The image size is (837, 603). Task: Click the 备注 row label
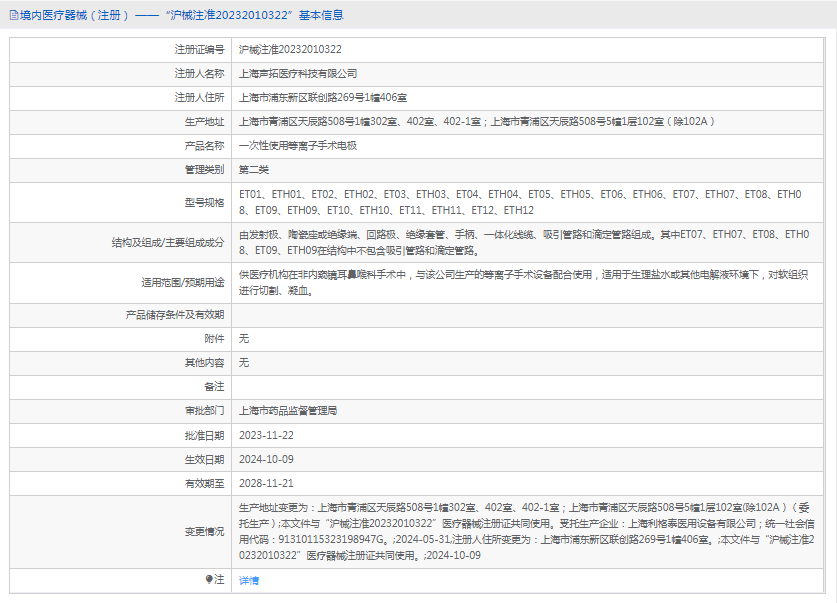pos(215,387)
